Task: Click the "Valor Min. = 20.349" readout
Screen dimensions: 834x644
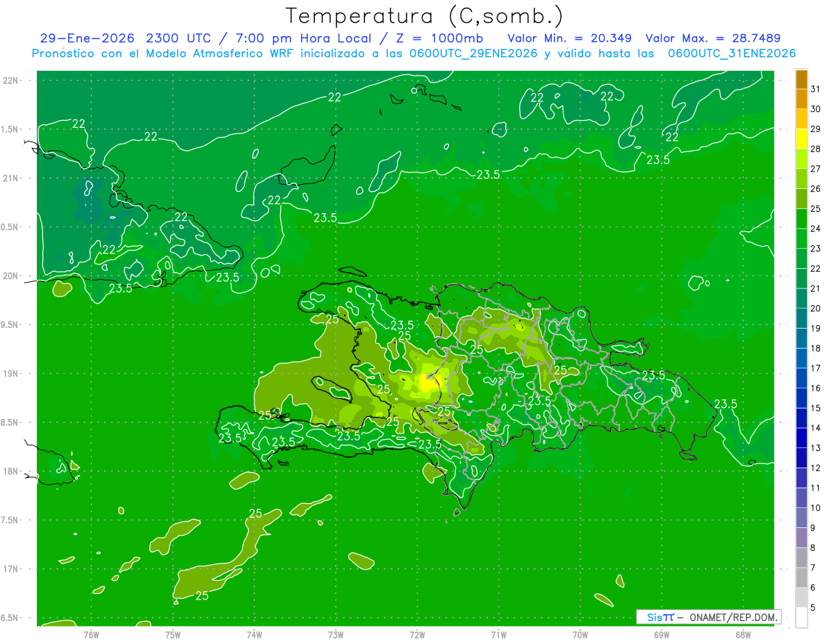Action: click(x=569, y=38)
